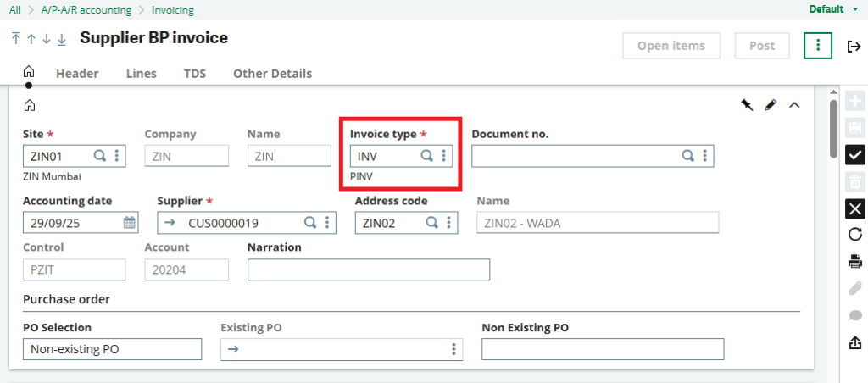Collapse the section with the chevron

click(x=794, y=104)
